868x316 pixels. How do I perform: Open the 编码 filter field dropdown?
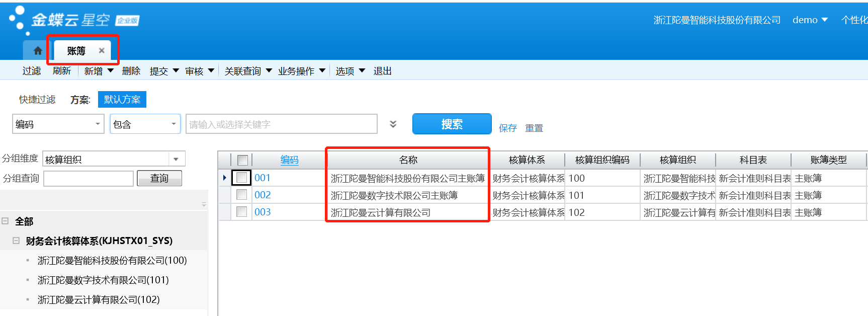click(x=98, y=124)
